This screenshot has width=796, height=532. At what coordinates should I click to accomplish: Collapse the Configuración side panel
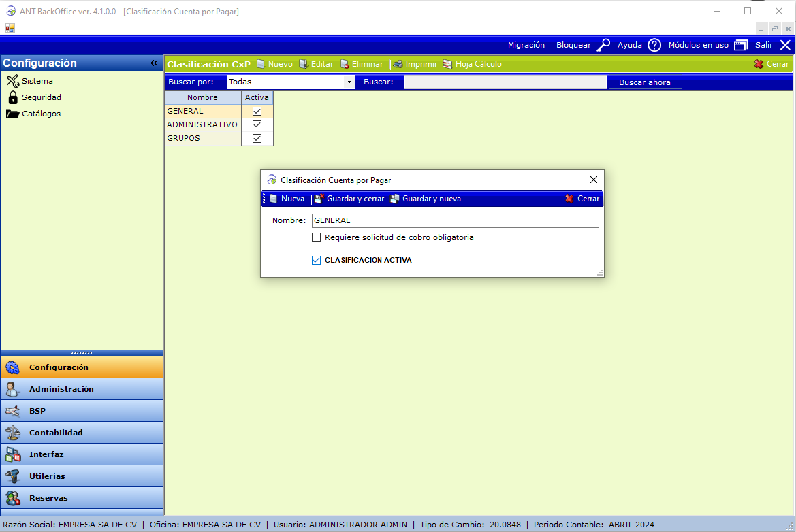pyautogui.click(x=154, y=63)
